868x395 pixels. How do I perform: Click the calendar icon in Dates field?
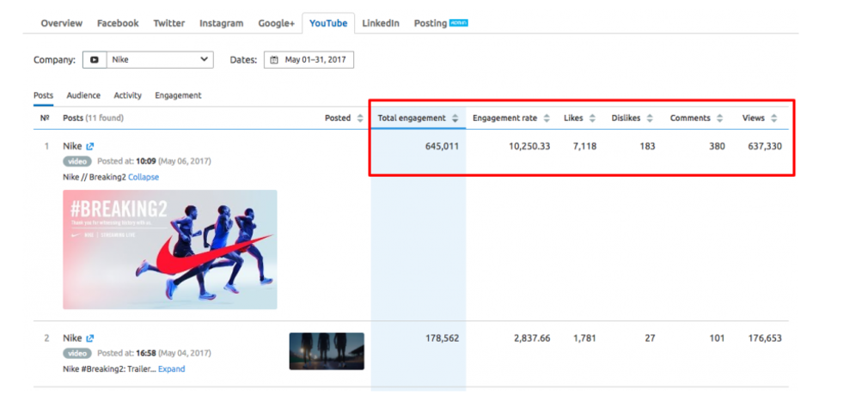pyautogui.click(x=274, y=60)
